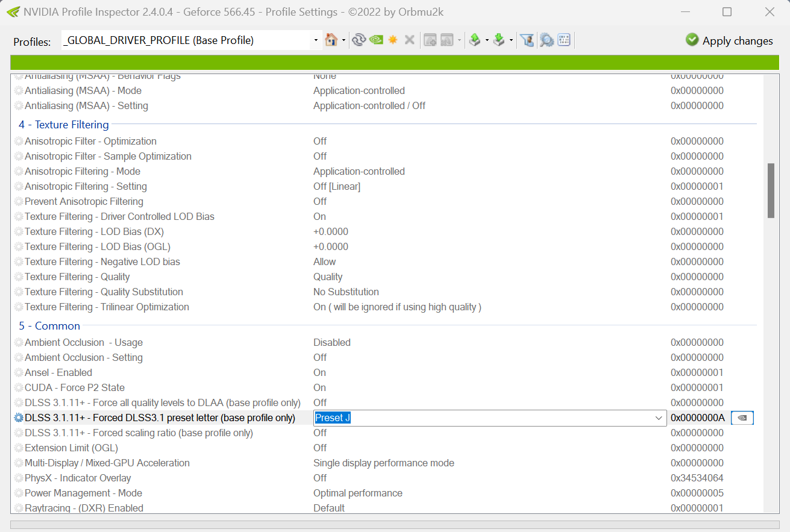Click the Apply changes button
This screenshot has height=532, width=790.
729,40
